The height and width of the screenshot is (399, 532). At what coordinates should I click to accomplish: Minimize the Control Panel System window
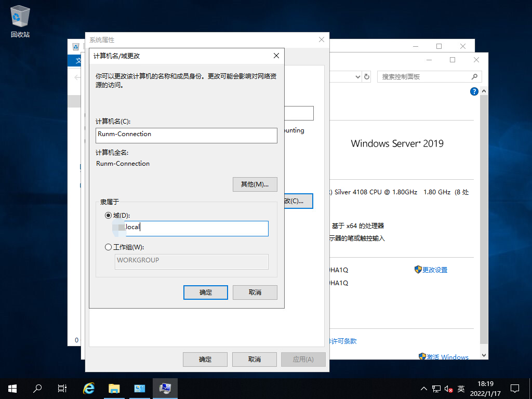click(429, 60)
